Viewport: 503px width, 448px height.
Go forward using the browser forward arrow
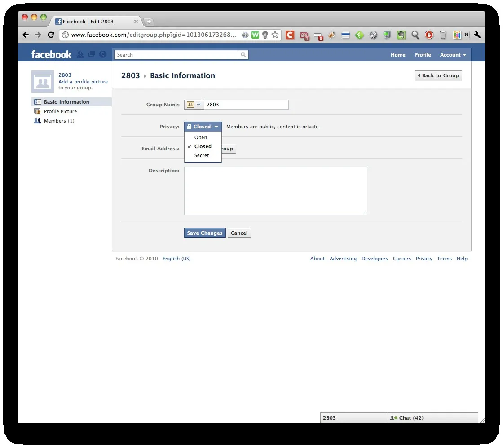point(38,35)
